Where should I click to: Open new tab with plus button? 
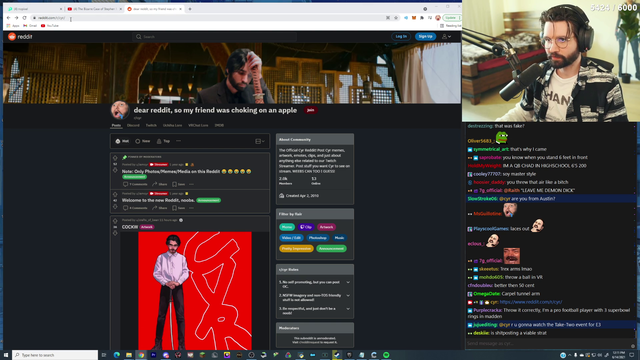[x=190, y=9]
